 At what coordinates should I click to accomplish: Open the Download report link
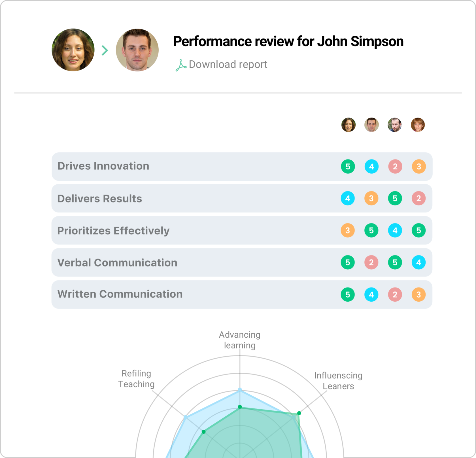[x=228, y=65]
